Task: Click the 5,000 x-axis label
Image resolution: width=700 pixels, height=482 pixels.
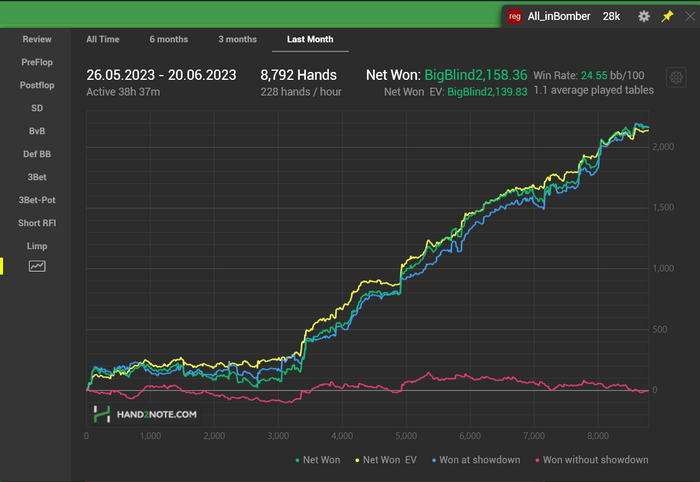Action: (406, 436)
